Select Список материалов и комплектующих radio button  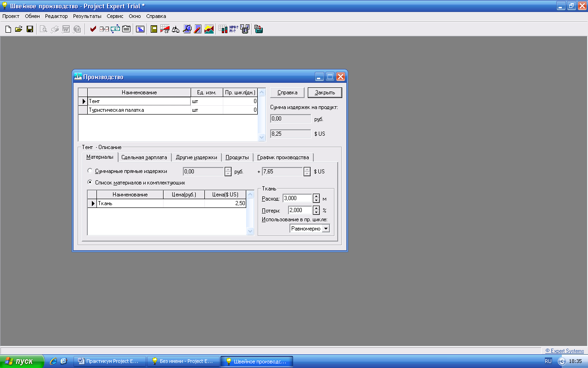[x=90, y=182]
